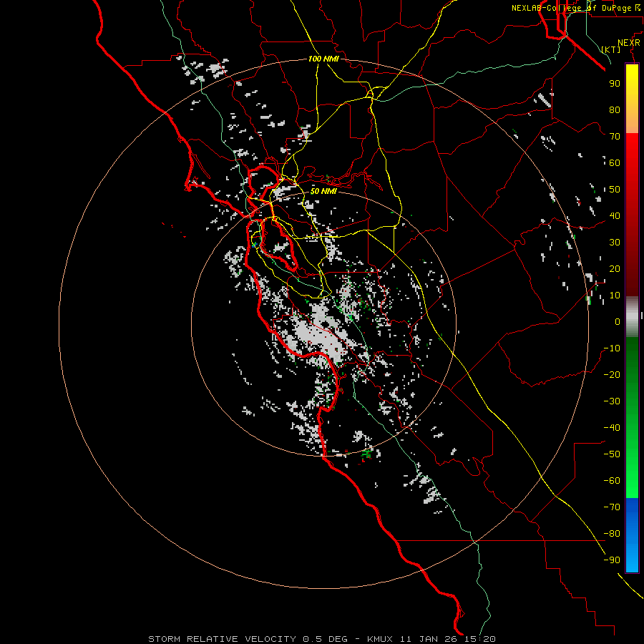This screenshot has width=644, height=644.
Task: Click the 50 NMI range ring label
Action: click(x=323, y=191)
